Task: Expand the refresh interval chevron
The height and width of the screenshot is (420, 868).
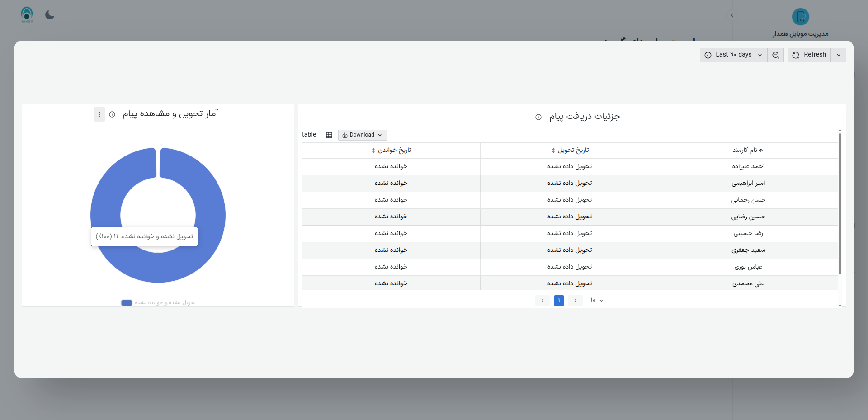Action: tap(839, 55)
